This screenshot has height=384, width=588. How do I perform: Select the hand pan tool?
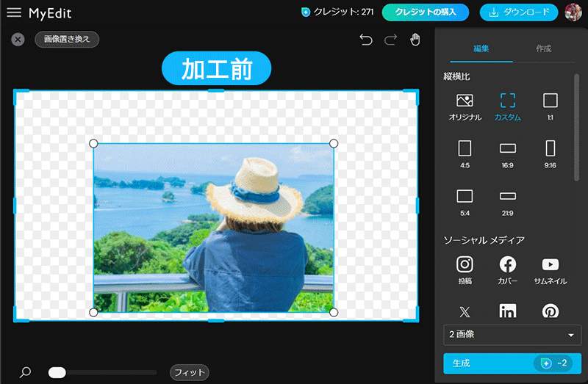(415, 40)
